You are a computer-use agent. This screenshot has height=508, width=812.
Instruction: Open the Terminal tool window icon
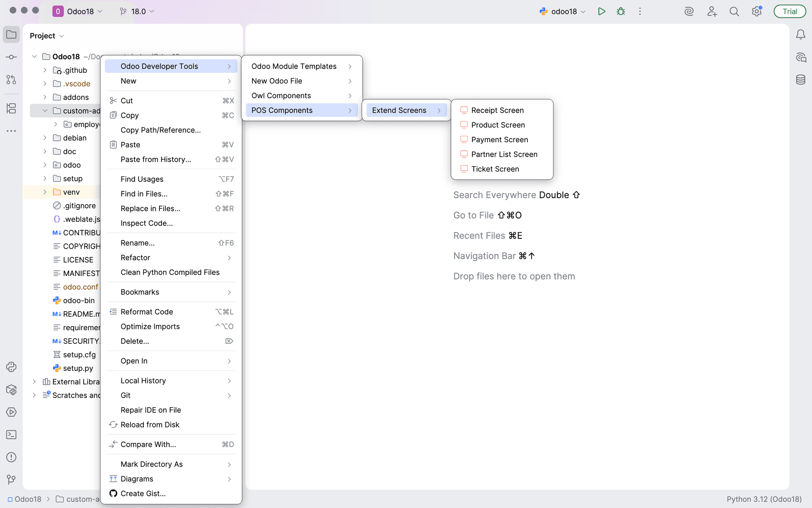click(11, 435)
